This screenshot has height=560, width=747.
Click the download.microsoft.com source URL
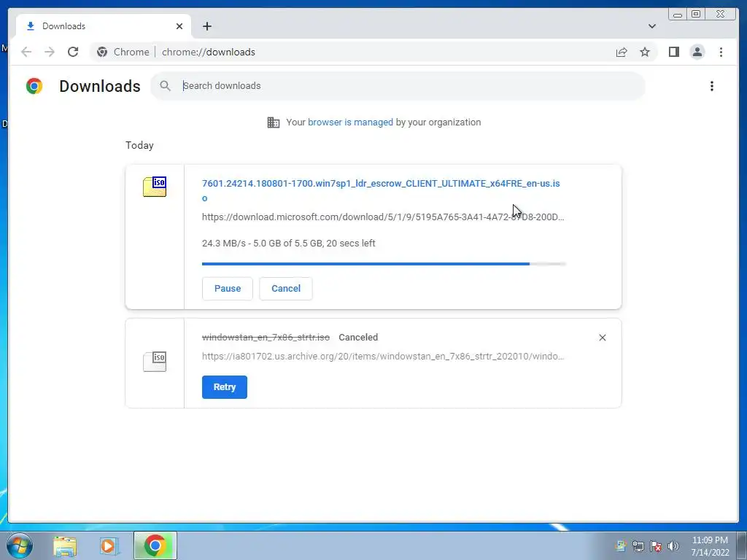pos(382,217)
